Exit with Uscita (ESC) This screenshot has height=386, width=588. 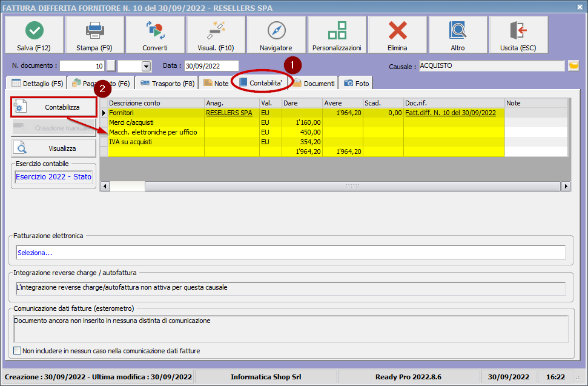(x=518, y=35)
